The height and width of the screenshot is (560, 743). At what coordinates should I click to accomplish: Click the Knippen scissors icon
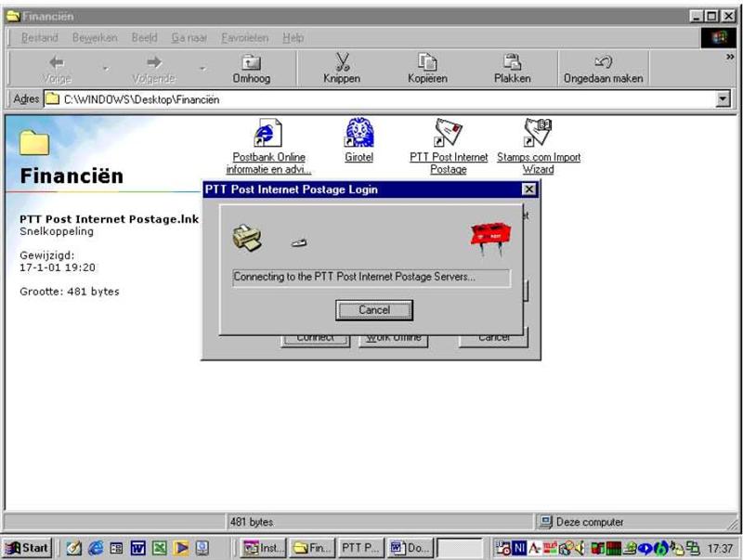[x=342, y=62]
